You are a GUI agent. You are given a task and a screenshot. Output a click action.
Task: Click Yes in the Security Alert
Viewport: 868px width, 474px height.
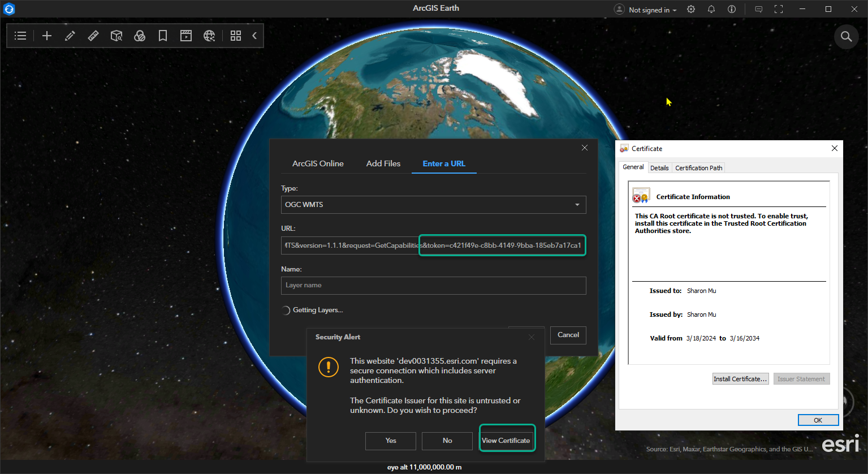(x=391, y=441)
